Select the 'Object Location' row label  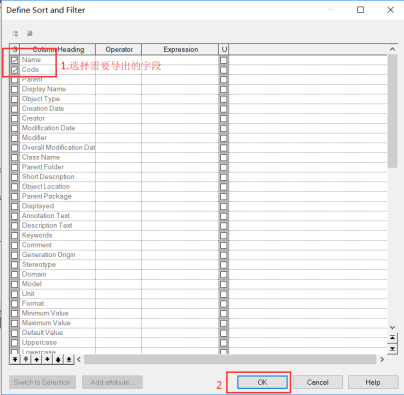(x=46, y=186)
